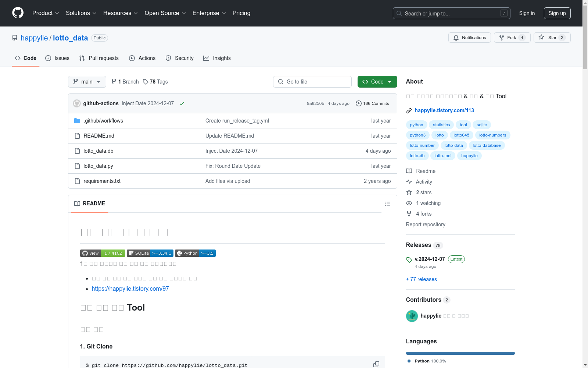Star the lotto_data repository
This screenshot has width=588, height=368.
(552, 38)
